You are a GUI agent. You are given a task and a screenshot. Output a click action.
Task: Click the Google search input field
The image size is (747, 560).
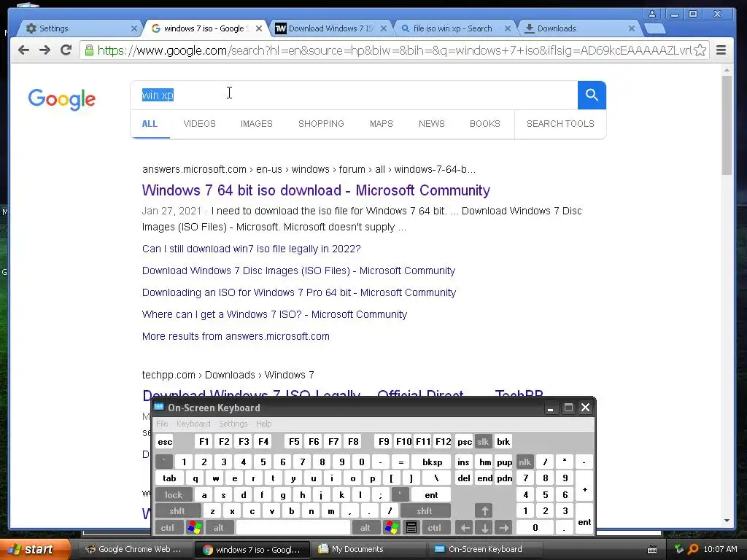pos(354,96)
